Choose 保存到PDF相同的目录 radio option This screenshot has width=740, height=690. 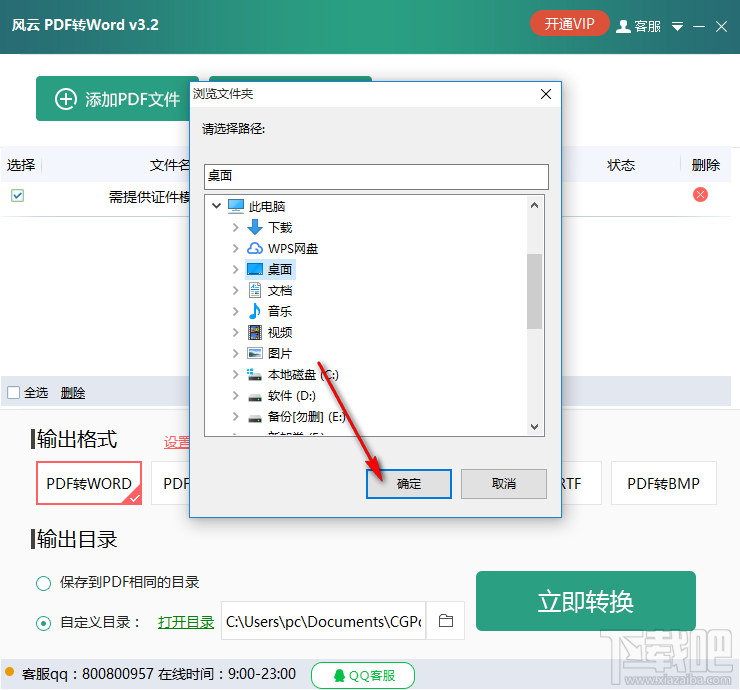click(x=43, y=583)
